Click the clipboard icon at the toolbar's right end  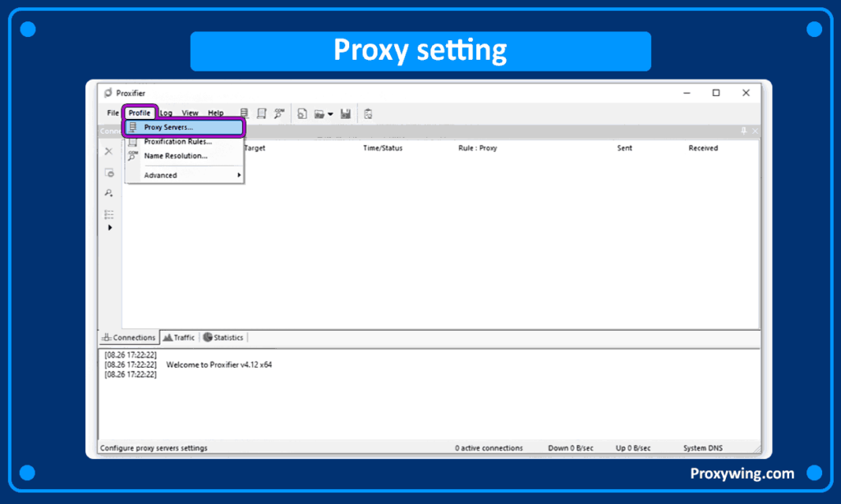tap(367, 112)
